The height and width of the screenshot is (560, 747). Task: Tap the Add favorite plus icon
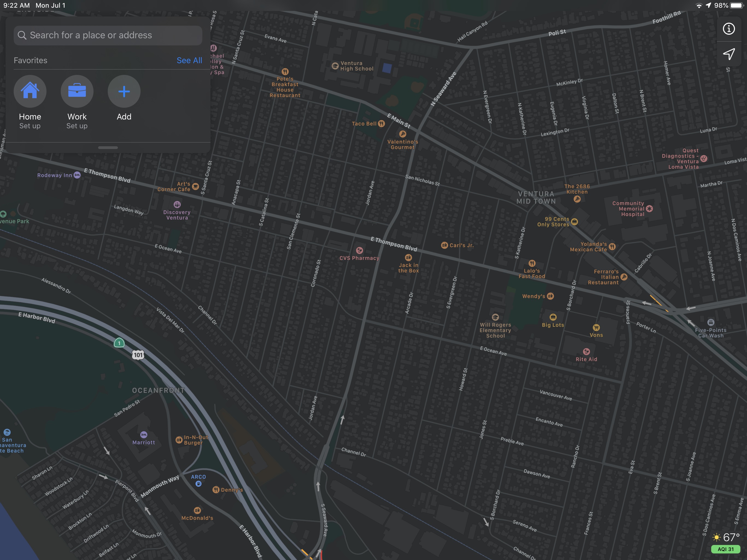[124, 91]
